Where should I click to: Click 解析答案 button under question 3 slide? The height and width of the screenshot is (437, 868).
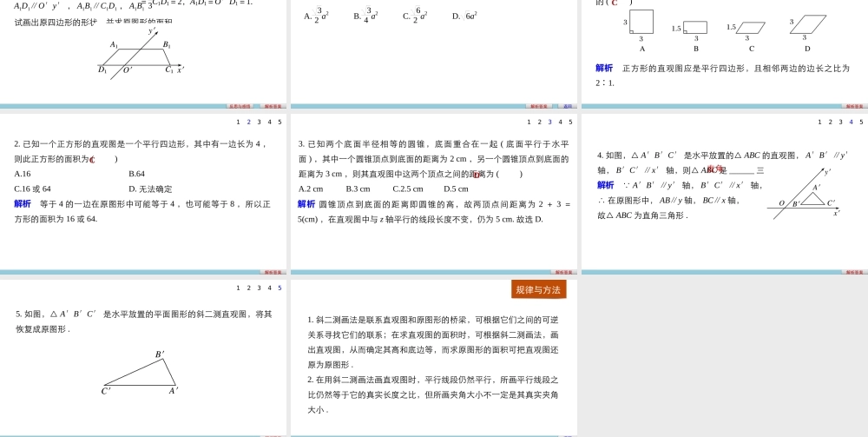tap(563, 272)
